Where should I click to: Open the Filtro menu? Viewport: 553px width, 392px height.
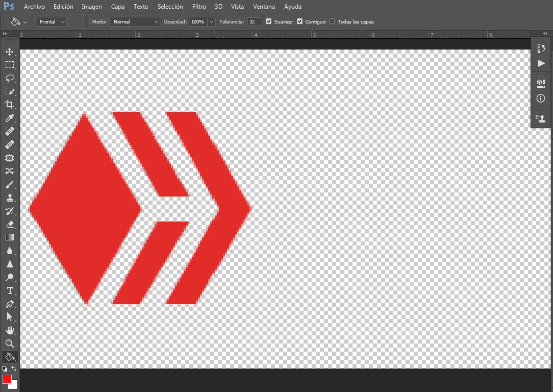click(199, 6)
